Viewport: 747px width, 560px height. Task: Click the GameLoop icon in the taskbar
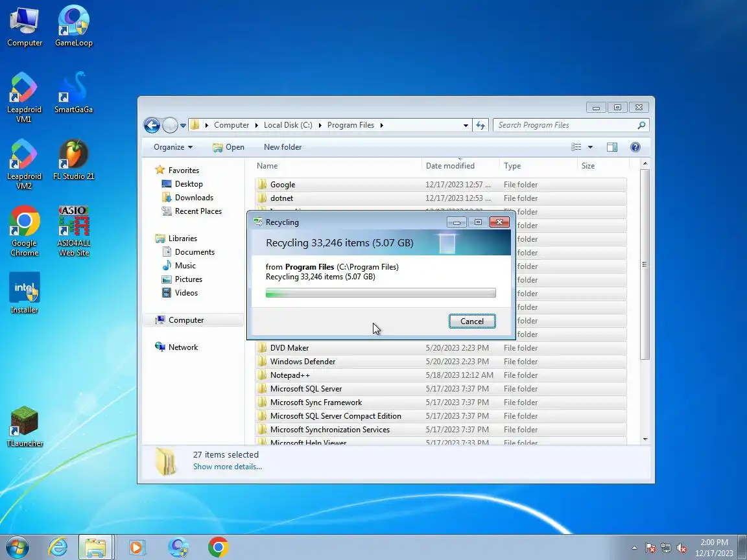[178, 547]
